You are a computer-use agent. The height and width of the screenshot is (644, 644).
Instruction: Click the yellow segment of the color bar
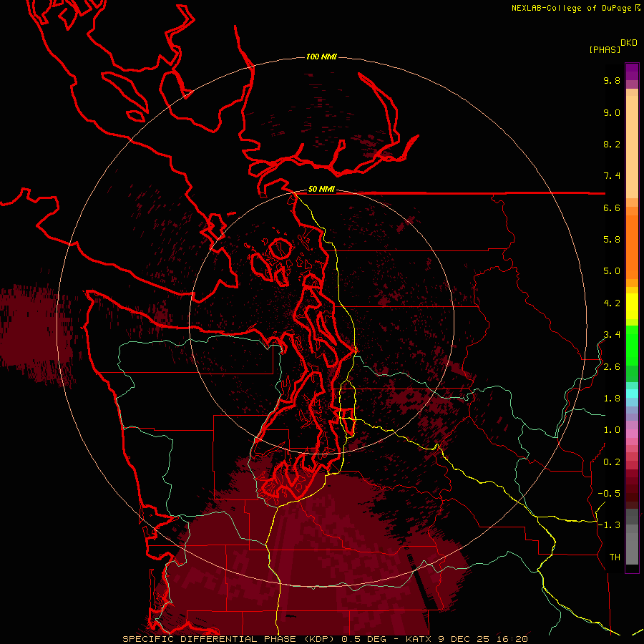point(632,306)
